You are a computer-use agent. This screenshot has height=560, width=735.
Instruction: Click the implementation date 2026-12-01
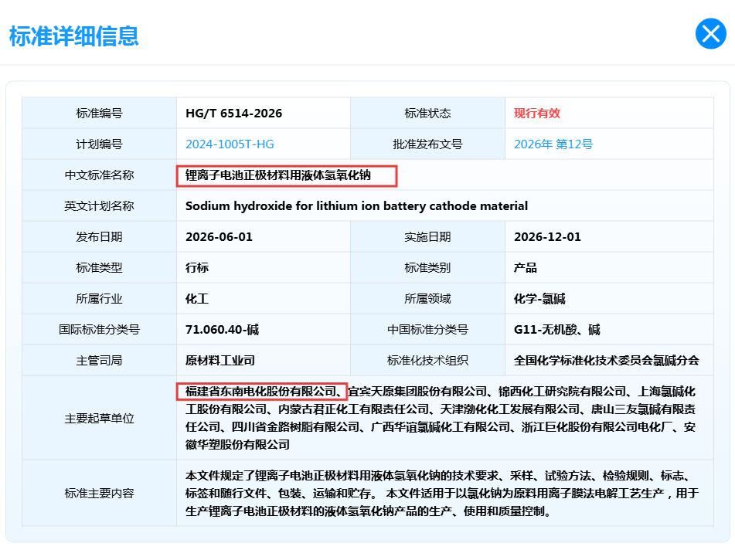[x=547, y=237]
